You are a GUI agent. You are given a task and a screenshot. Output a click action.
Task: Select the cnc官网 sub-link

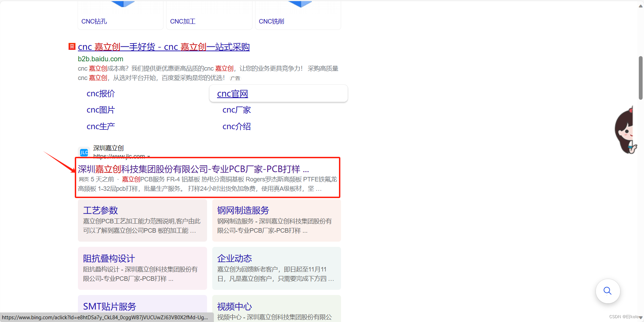tap(233, 94)
